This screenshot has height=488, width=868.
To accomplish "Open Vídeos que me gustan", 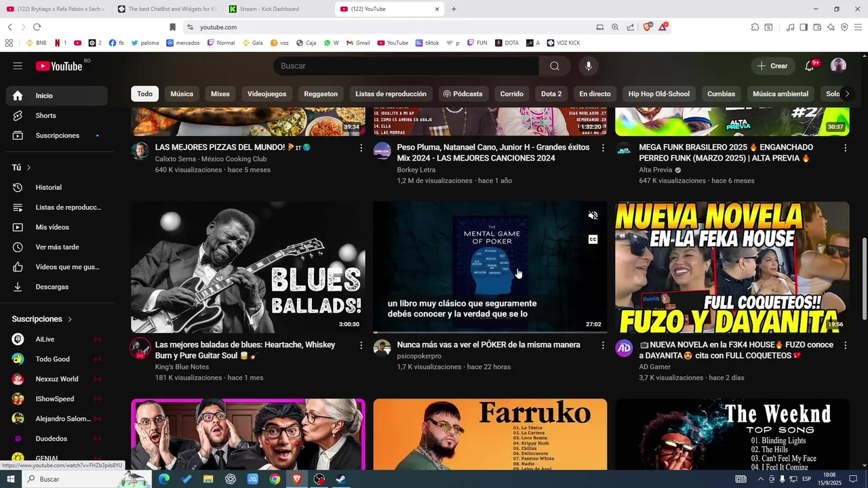I will point(57,267).
